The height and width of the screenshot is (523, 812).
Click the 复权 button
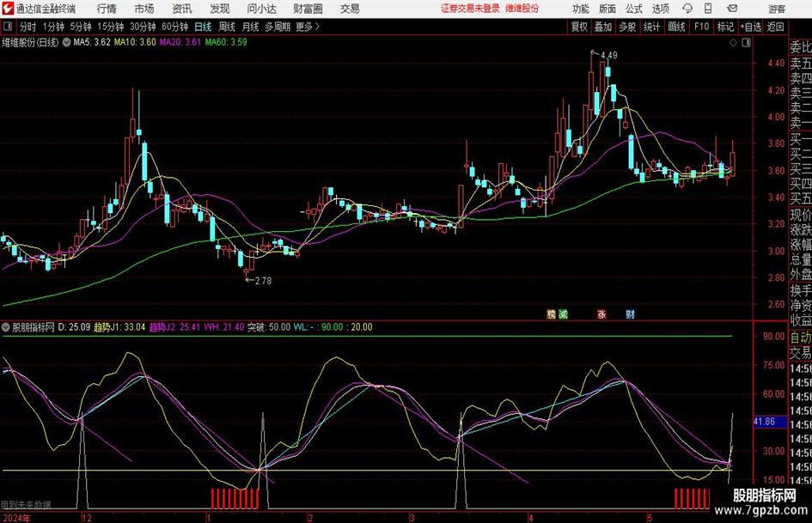coord(579,27)
